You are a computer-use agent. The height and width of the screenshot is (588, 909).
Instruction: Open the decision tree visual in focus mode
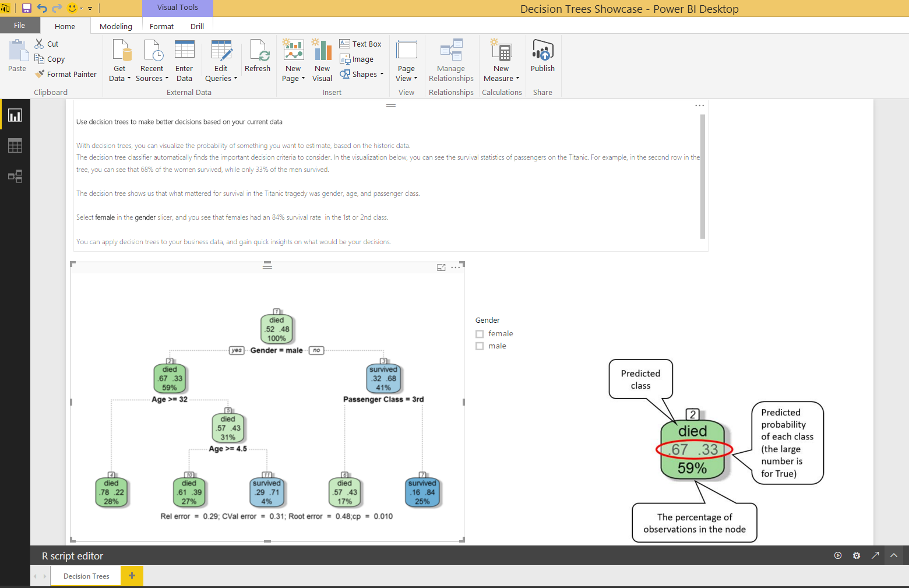click(x=441, y=267)
